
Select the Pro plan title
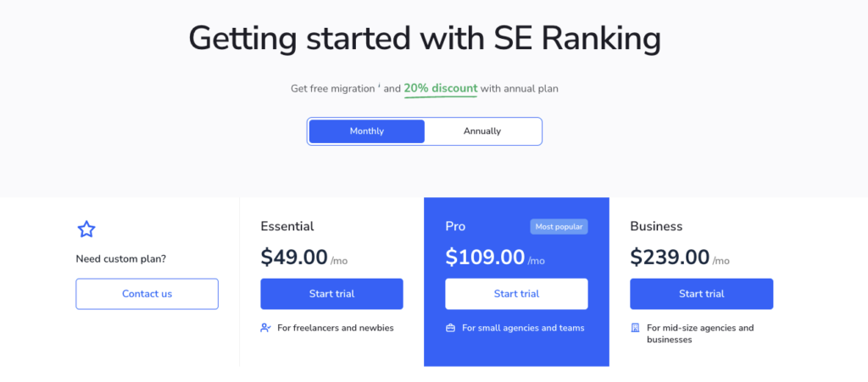pyautogui.click(x=455, y=226)
